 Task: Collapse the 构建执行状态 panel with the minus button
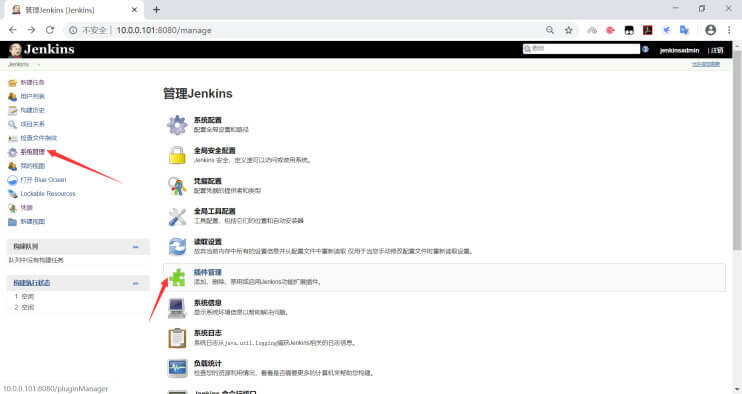tap(136, 283)
